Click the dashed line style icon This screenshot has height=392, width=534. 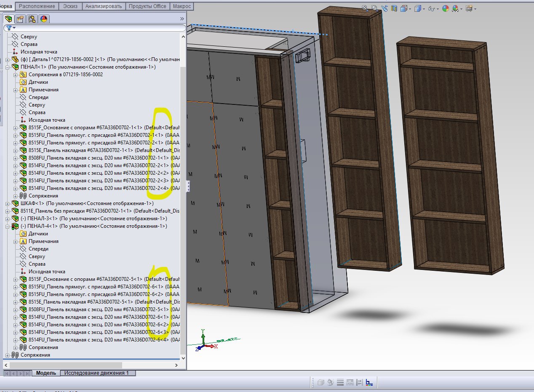click(x=350, y=382)
